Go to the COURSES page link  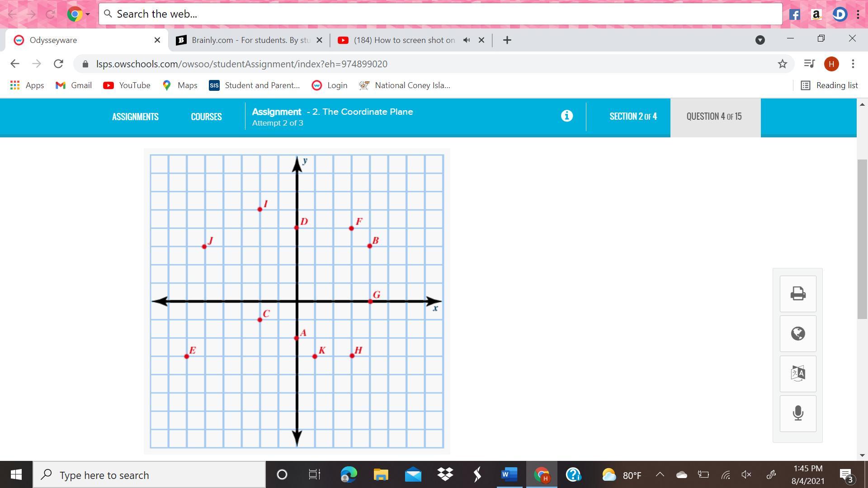[206, 117]
